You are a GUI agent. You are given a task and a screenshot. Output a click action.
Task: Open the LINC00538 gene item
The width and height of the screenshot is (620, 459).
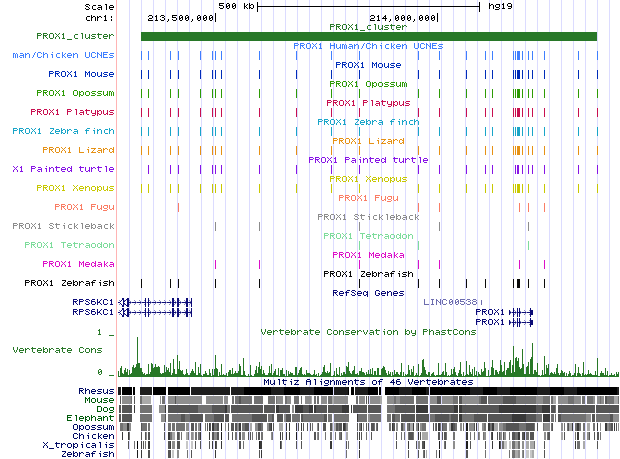452,301
